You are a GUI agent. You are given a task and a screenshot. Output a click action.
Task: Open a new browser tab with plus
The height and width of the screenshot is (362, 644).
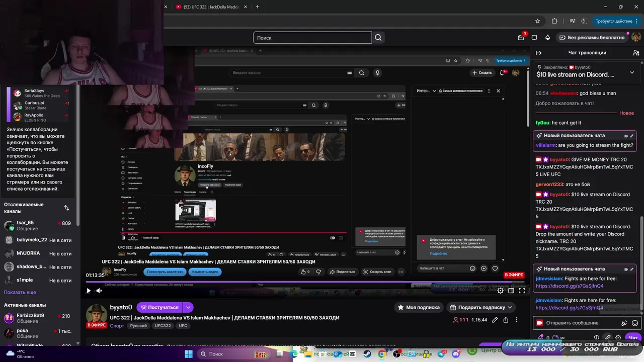point(257,7)
